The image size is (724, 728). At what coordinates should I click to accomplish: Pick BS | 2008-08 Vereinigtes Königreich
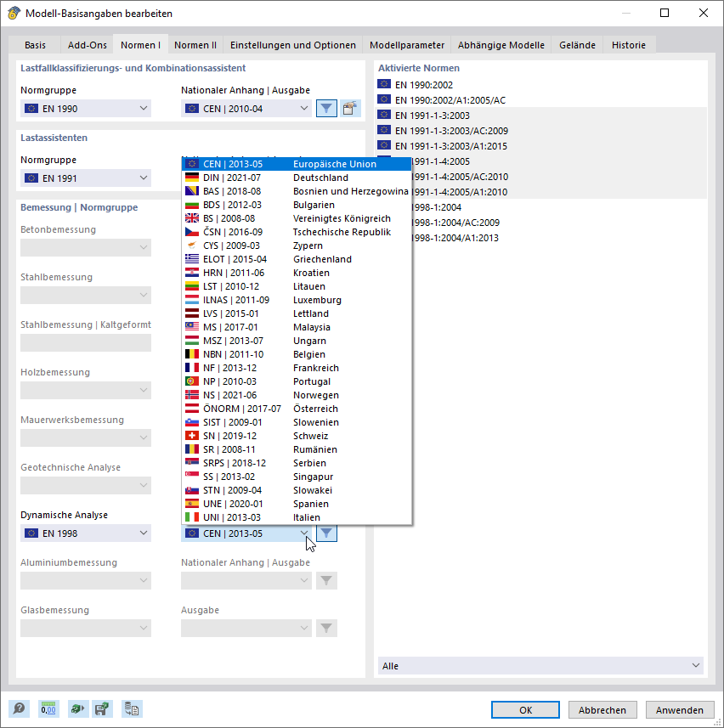click(297, 218)
